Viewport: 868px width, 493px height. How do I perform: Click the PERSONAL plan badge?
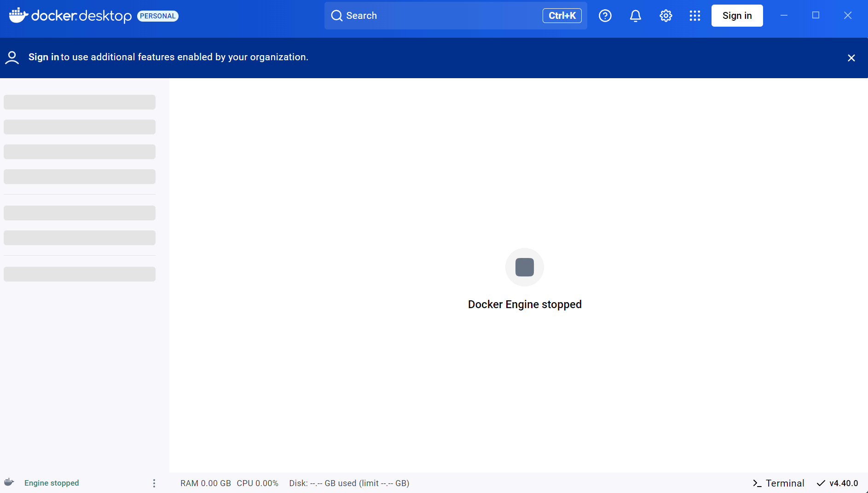158,16
